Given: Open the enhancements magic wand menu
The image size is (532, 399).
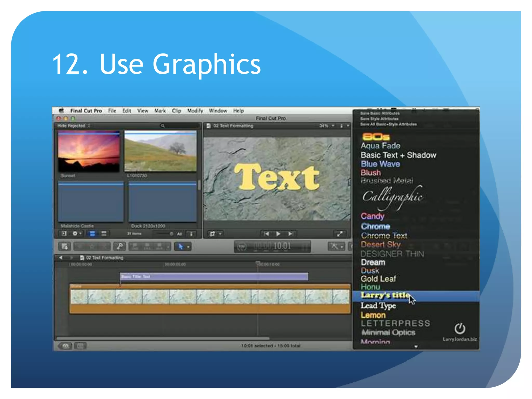Looking at the screenshot, I should pos(336,246).
